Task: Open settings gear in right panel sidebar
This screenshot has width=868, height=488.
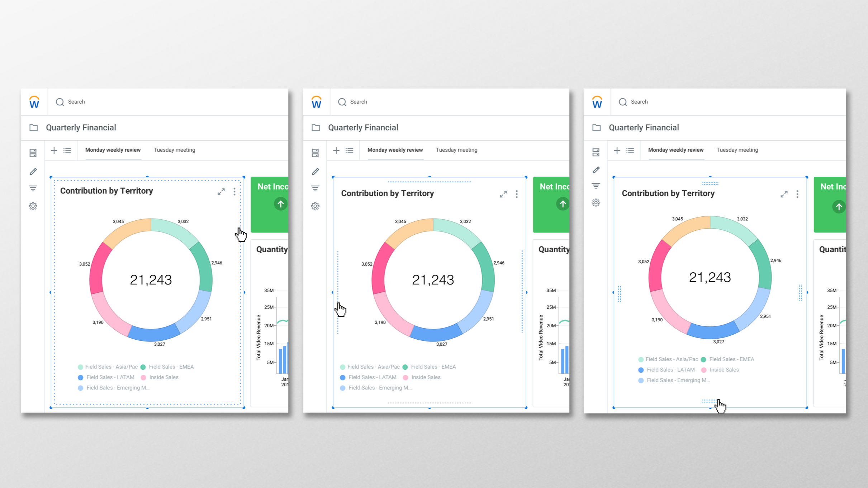Action: 596,203
